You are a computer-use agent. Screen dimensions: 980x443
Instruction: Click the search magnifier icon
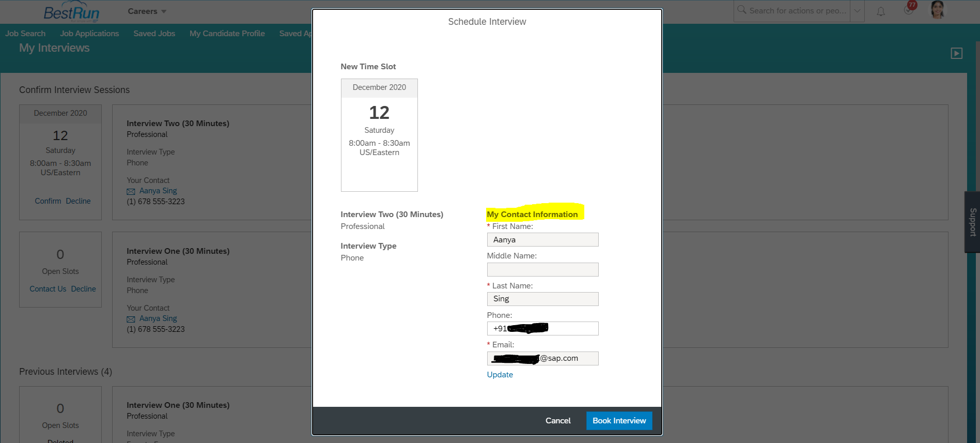742,10
